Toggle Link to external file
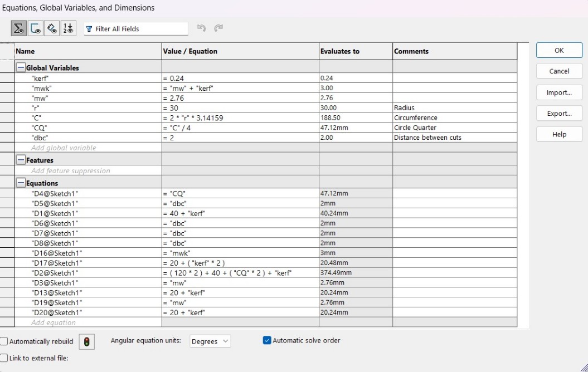Viewport: 588px width, 372px height. click(4, 358)
